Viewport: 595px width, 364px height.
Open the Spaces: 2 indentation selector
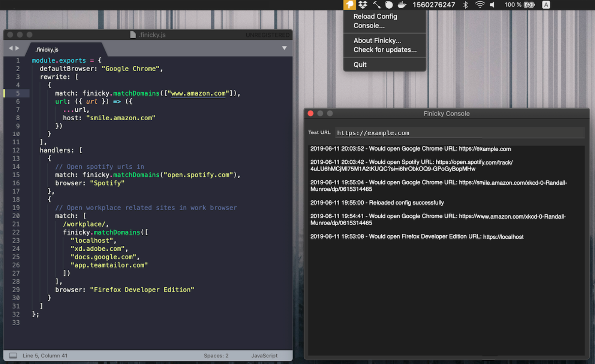216,356
